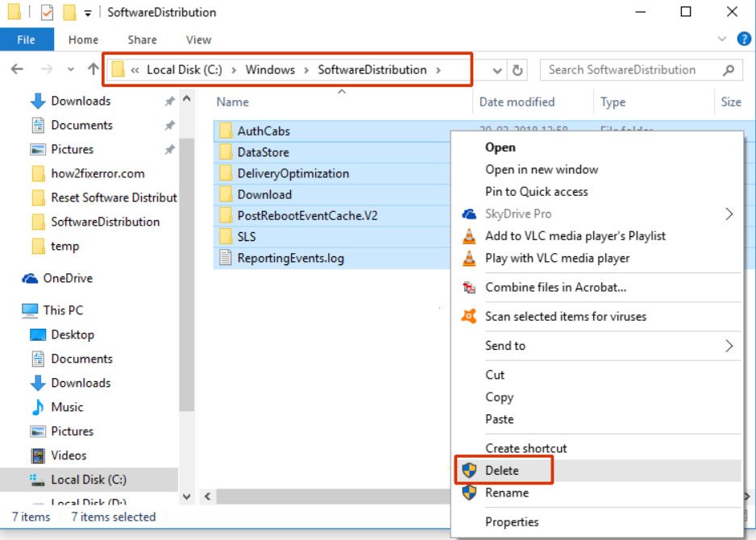Sort by the Type column header
Screen dimensions: 756x540
point(613,102)
